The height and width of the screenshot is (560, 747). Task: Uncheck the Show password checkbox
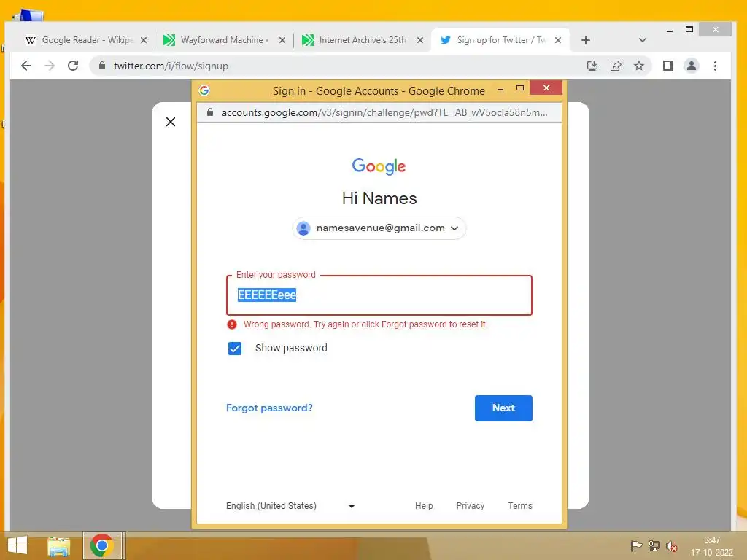235,349
